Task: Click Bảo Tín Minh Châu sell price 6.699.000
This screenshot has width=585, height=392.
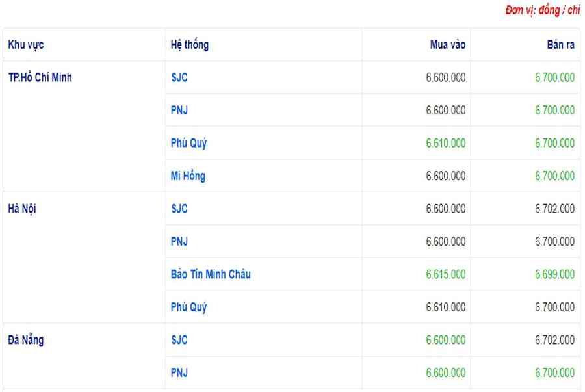Action: [555, 274]
